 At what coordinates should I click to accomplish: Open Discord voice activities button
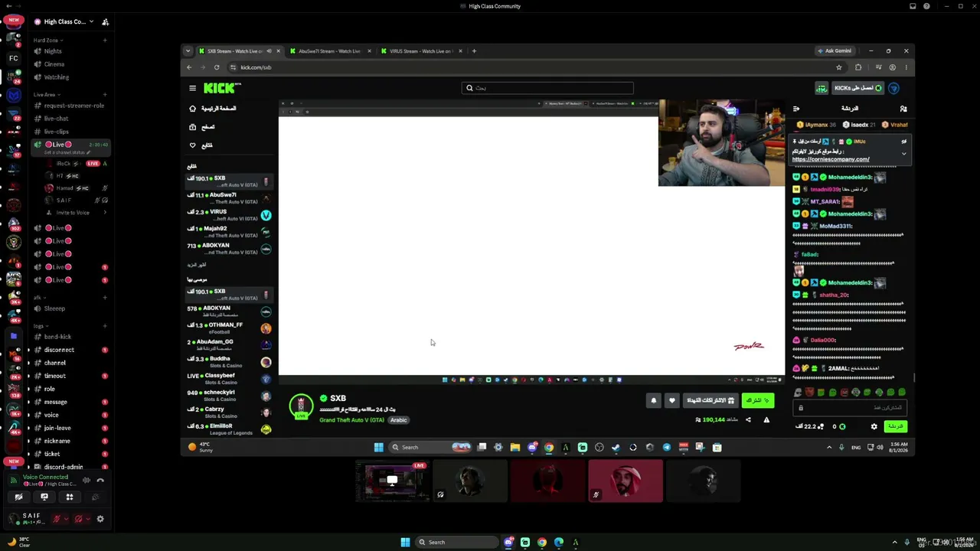pos(70,497)
